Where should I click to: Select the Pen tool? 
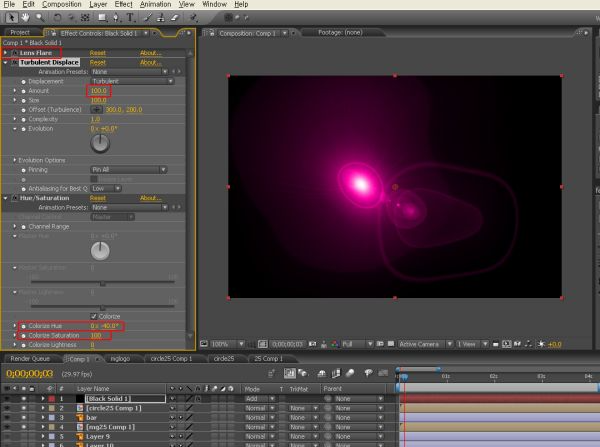tap(116, 18)
